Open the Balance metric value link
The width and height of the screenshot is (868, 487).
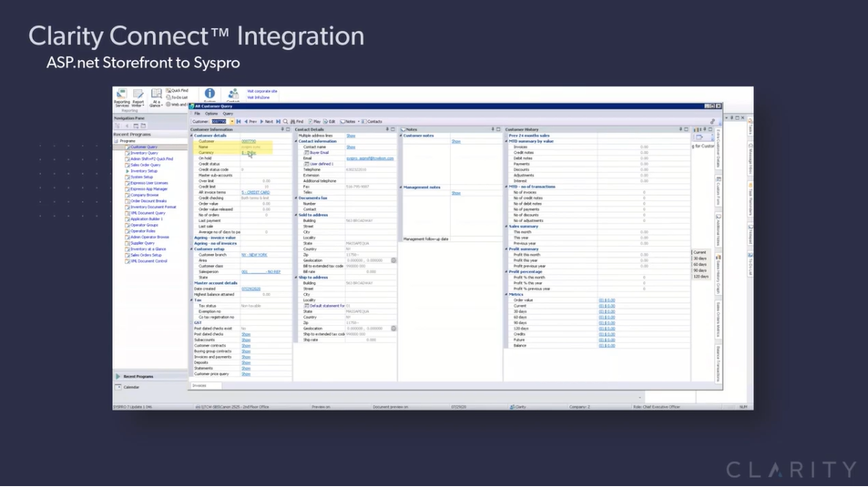click(607, 345)
